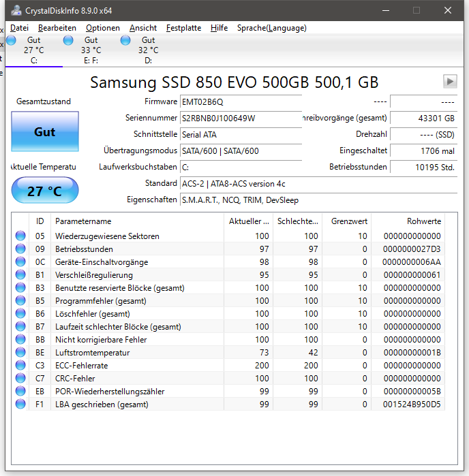Click the Parametername column header
Viewport: 469px width, 476px height.
[x=138, y=221]
